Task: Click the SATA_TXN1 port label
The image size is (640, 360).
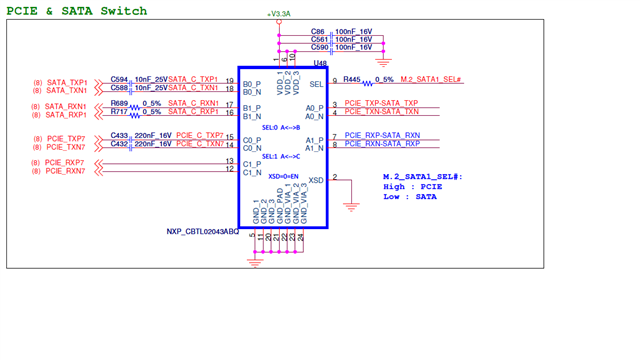Action: (x=67, y=90)
